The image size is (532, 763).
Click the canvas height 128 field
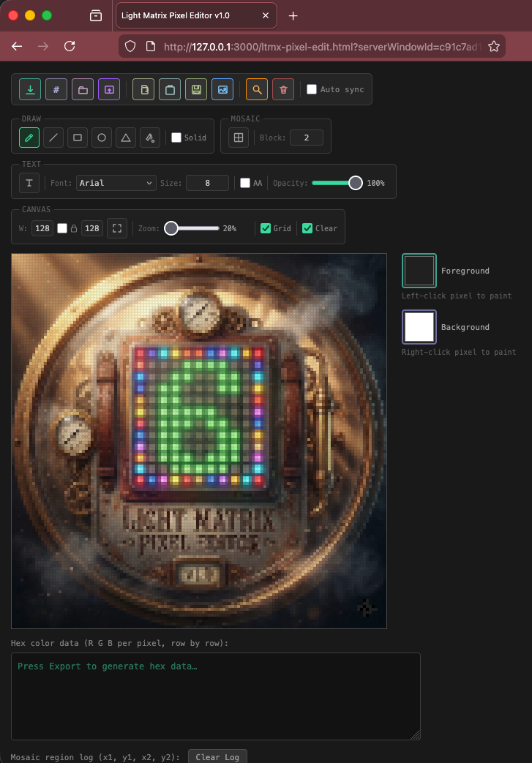92,228
